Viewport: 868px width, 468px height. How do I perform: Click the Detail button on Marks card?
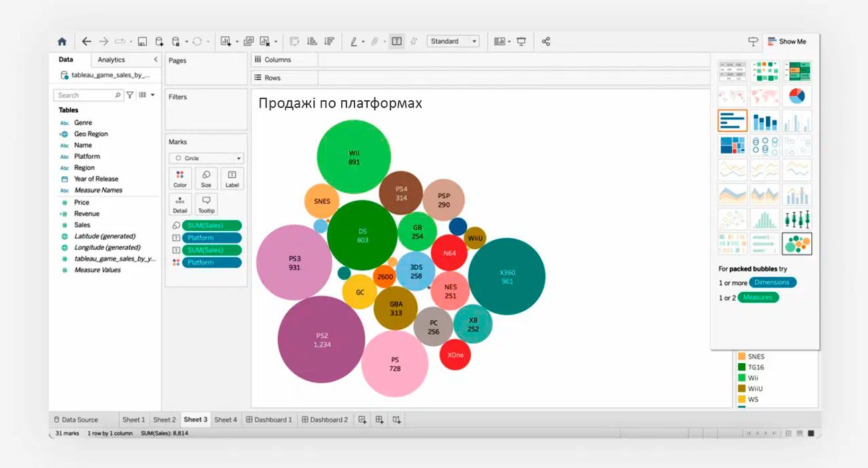180,204
